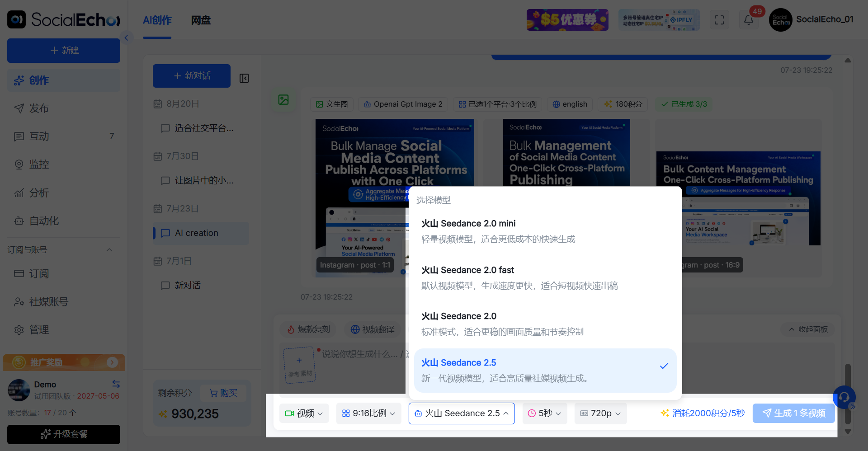Select the 火山 Seedance 2.0 mini model
The width and height of the screenshot is (868, 451).
[x=545, y=231]
